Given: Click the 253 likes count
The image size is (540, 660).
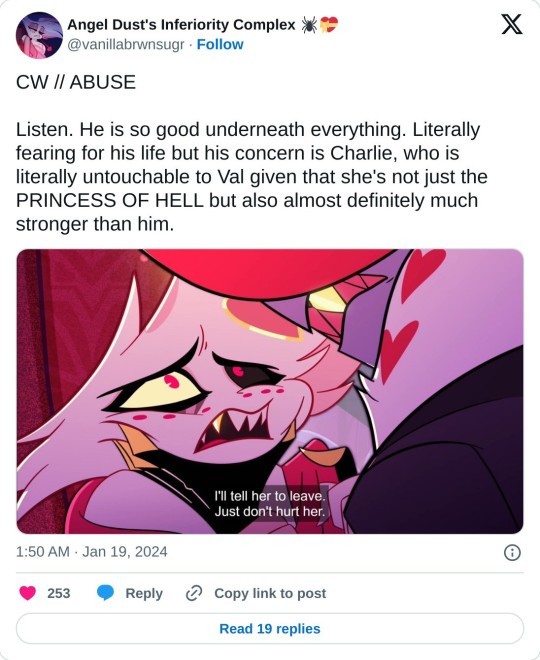Looking at the screenshot, I should click(x=59, y=593).
